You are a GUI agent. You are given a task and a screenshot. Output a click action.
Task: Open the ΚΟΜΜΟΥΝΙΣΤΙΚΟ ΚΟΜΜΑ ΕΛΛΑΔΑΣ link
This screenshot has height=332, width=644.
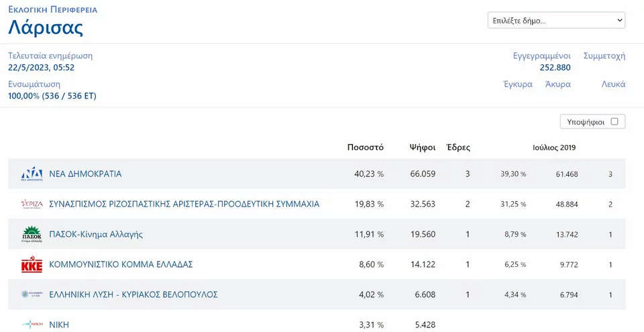[121, 265]
